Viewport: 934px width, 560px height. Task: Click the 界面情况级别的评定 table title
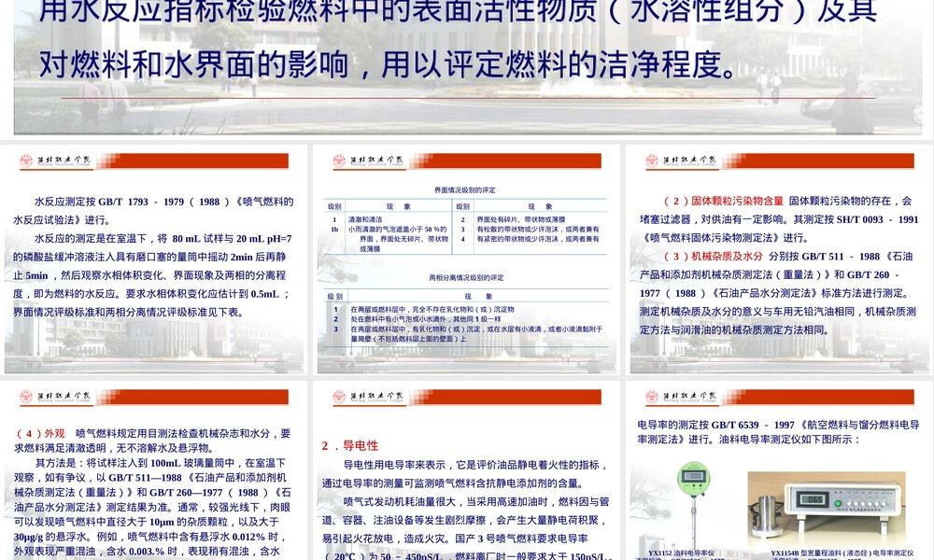pyautogui.click(x=464, y=190)
